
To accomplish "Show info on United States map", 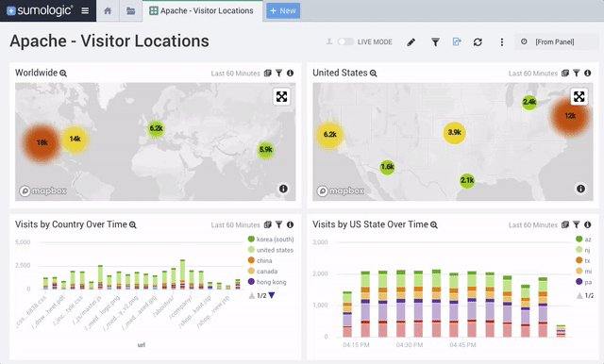I will click(x=581, y=189).
